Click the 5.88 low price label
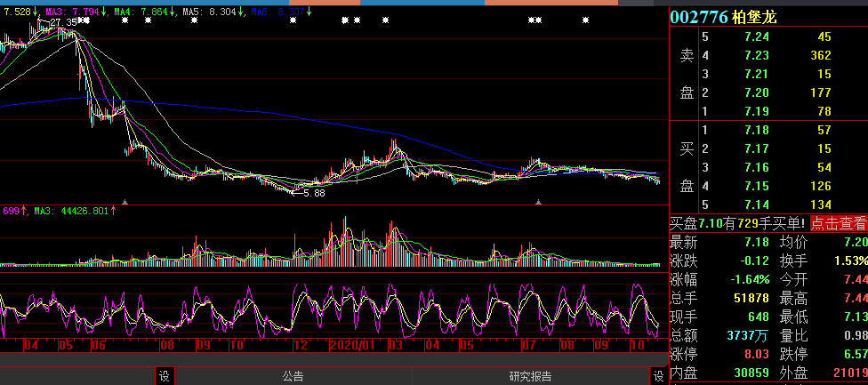The image size is (868, 385). click(x=314, y=192)
